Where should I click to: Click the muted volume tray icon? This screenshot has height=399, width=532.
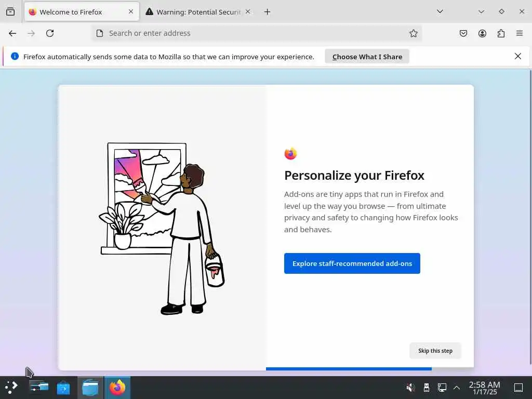410,388
